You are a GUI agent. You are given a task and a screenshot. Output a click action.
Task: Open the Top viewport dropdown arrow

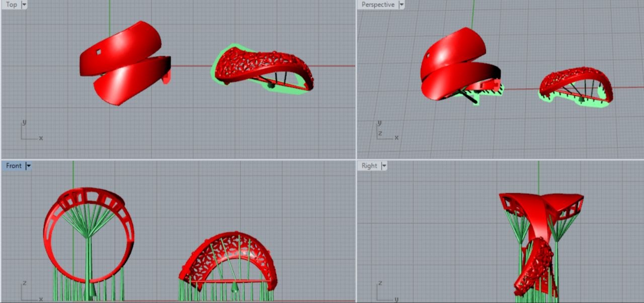tap(24, 5)
